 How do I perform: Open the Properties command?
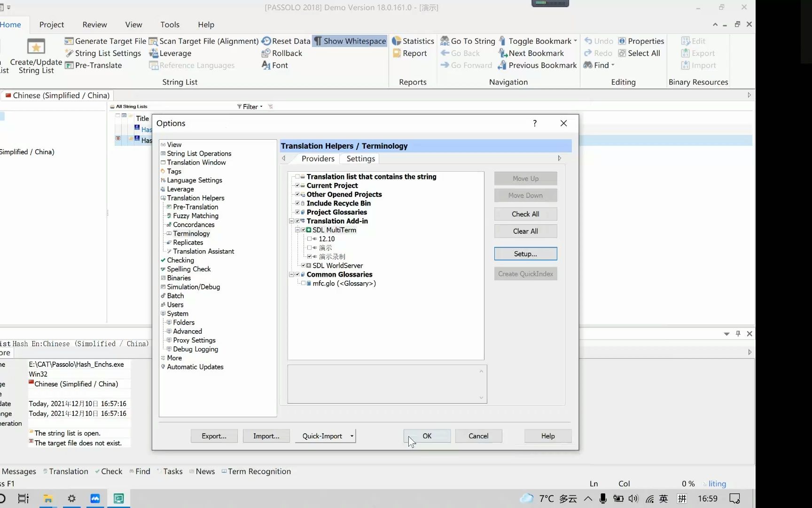pyautogui.click(x=641, y=41)
